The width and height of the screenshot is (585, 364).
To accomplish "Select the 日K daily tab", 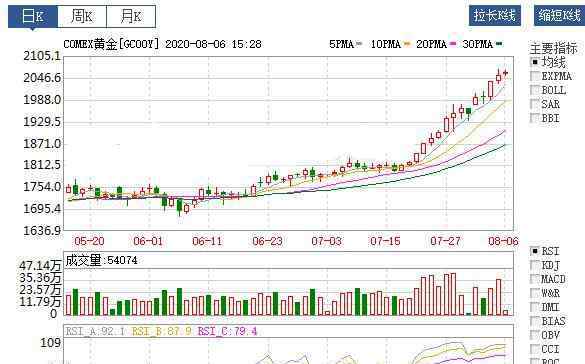I will (33, 16).
